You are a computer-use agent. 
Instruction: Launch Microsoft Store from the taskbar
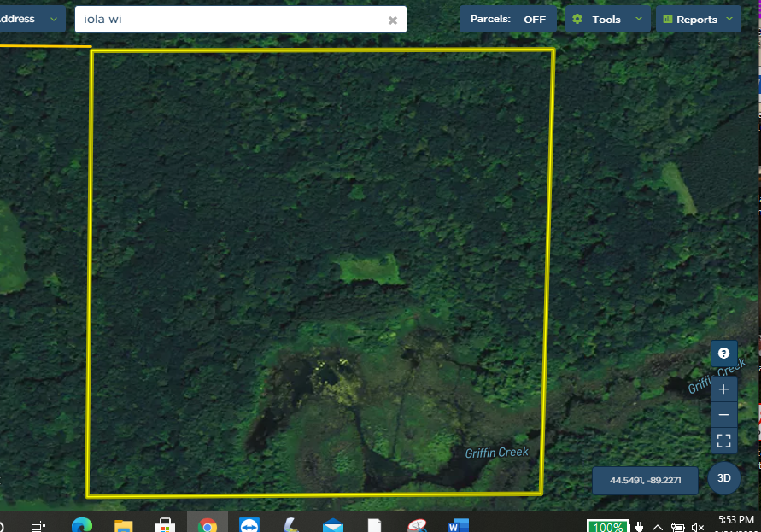[x=165, y=525]
